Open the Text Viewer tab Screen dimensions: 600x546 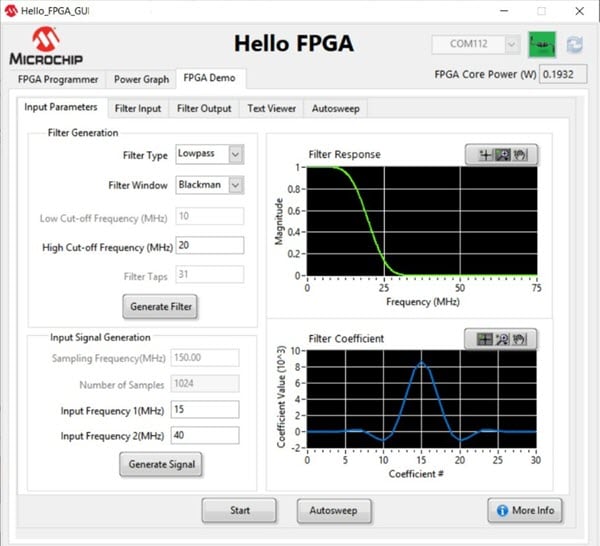pyautogui.click(x=272, y=108)
